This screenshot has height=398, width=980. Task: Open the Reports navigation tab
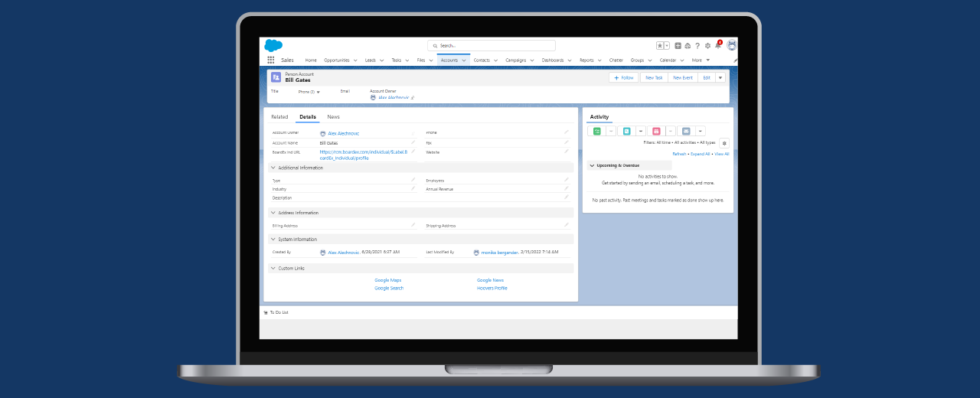586,60
